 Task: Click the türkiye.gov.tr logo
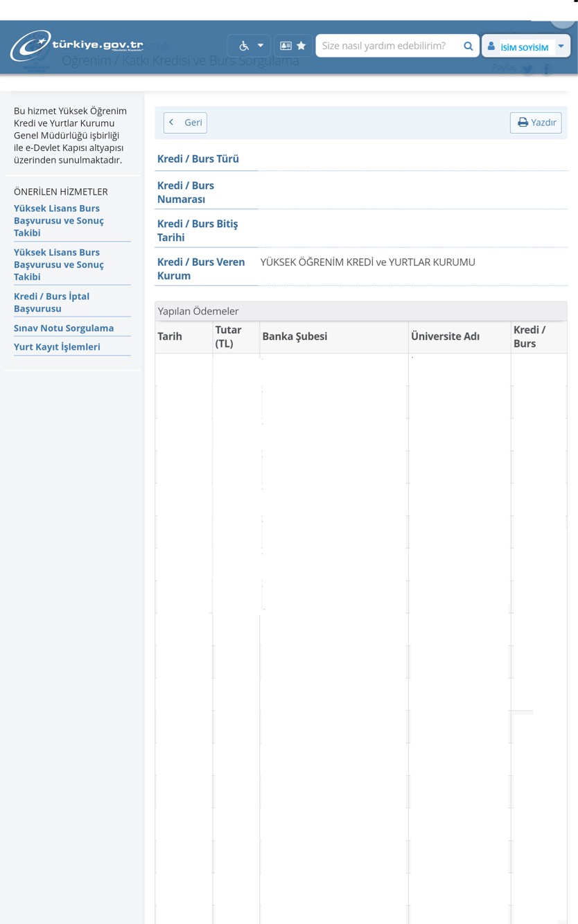tap(76, 46)
